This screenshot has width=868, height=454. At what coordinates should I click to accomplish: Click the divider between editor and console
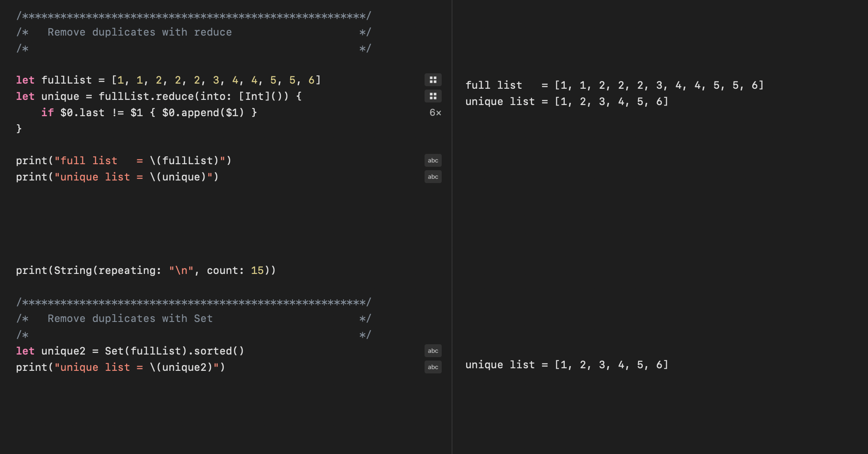452,227
